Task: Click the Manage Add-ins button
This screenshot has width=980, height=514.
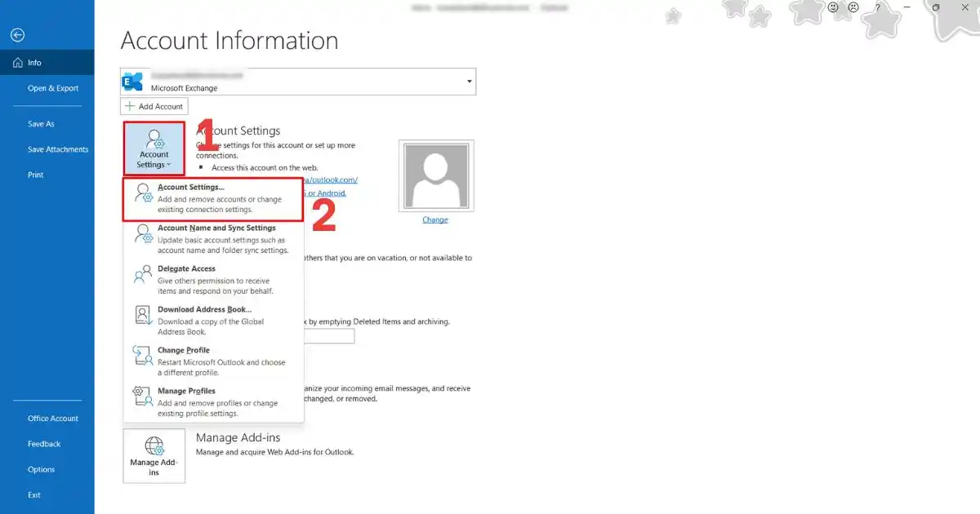Action: 154,456
